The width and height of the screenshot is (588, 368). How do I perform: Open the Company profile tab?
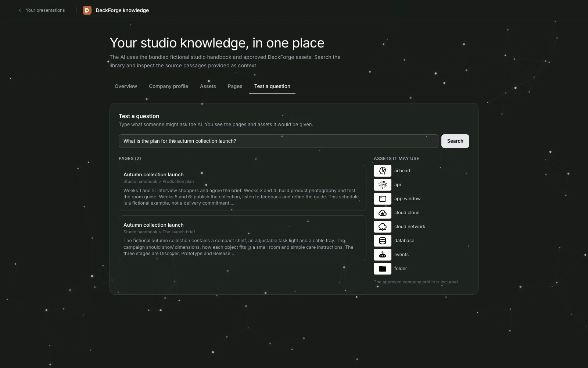(168, 86)
